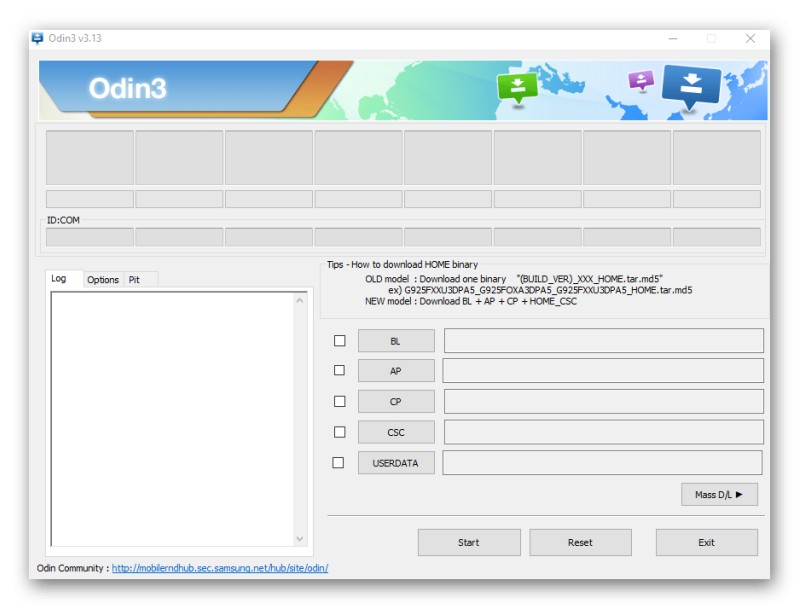The image size is (800, 609).
Task: Click the 'Odin3 v3.13' window title
Action: [75, 38]
